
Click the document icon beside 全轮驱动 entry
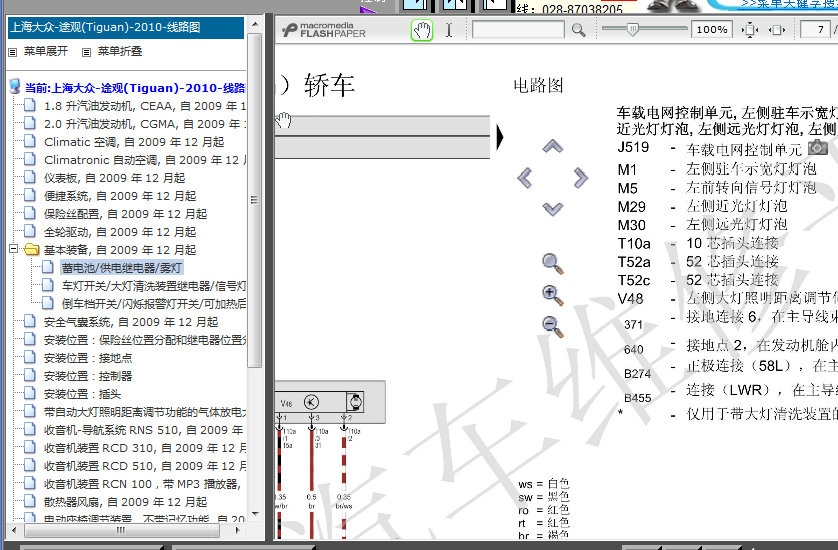(30, 231)
